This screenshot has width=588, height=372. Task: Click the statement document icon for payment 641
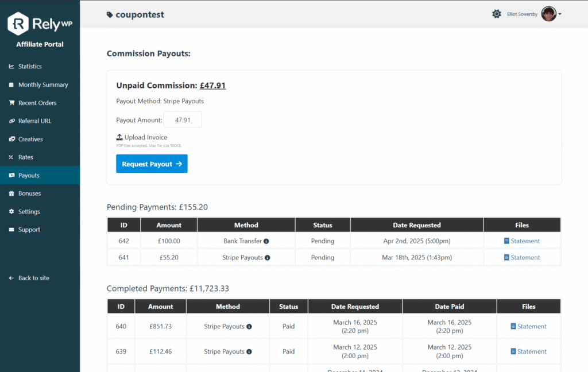(506, 257)
